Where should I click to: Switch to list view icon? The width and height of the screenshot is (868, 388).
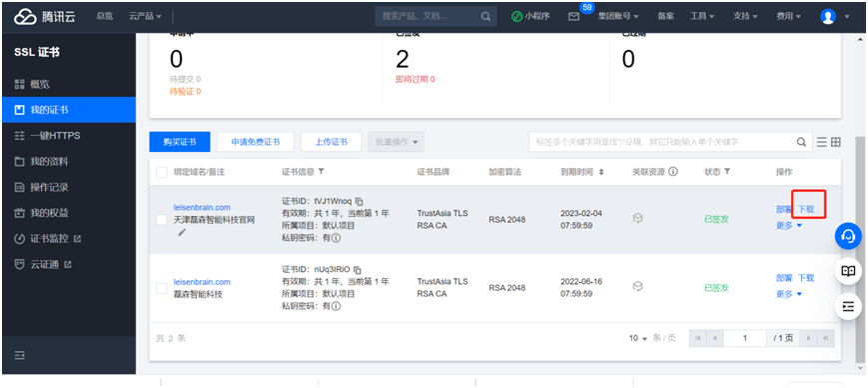coord(822,142)
